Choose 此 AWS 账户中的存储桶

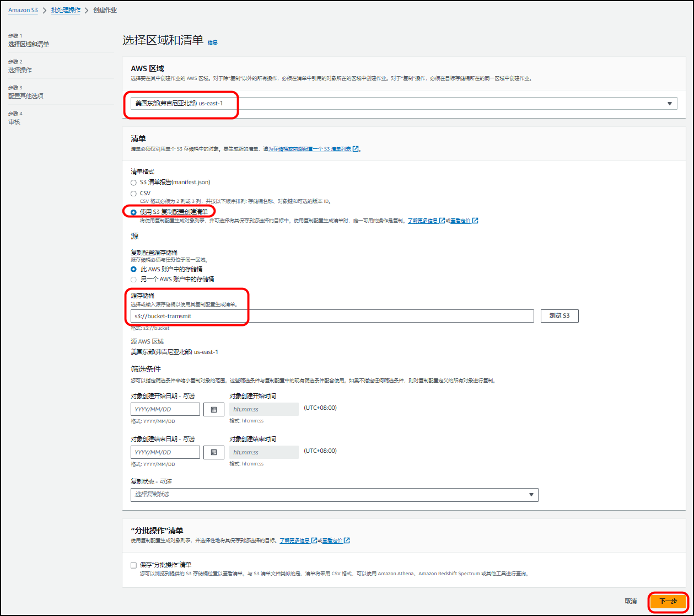(x=133, y=270)
